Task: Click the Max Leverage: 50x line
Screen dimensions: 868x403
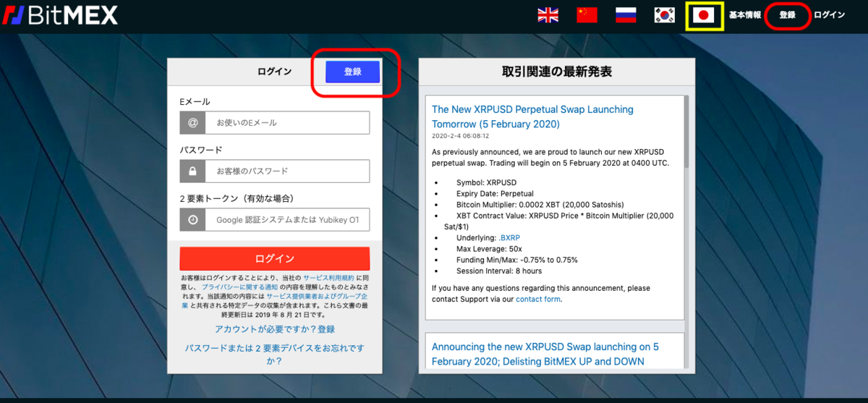Action: point(488,248)
